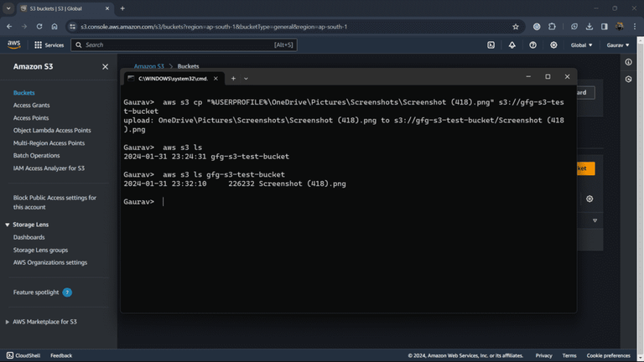This screenshot has height=362, width=644.
Task: Open the AWS help question mark icon
Action: (x=532, y=45)
